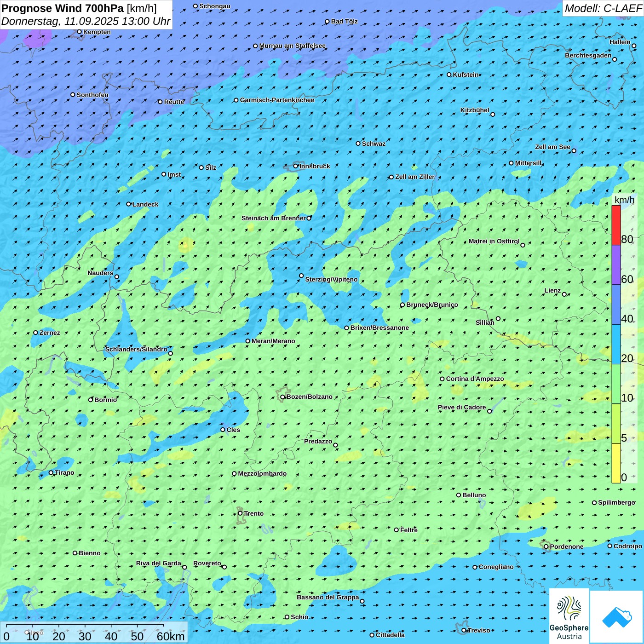Image resolution: width=644 pixels, height=644 pixels.
Task: Click the Garmisch-Partenkirchen marker dot
Action: click(236, 100)
